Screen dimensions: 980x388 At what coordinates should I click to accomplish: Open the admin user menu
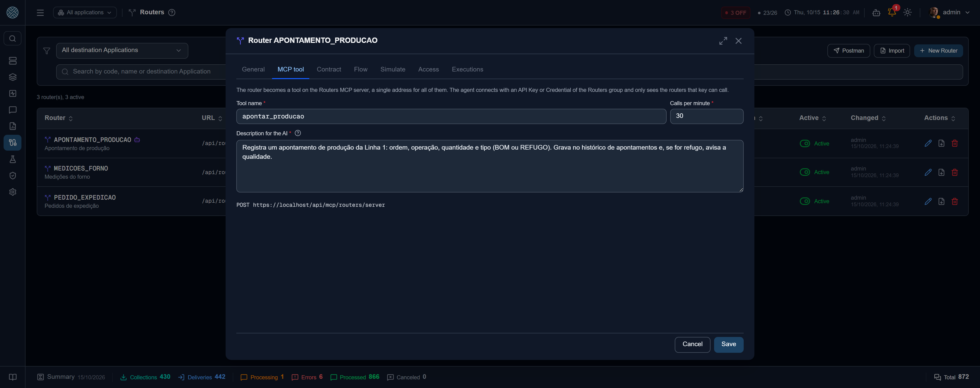pyautogui.click(x=949, y=13)
